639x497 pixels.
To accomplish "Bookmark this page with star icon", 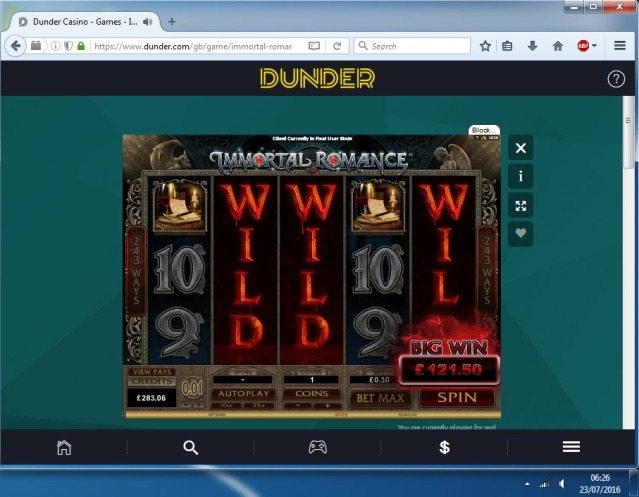I will [485, 46].
